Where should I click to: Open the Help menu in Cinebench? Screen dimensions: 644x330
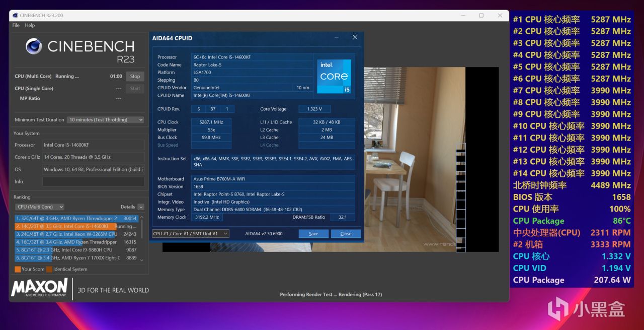pos(30,25)
